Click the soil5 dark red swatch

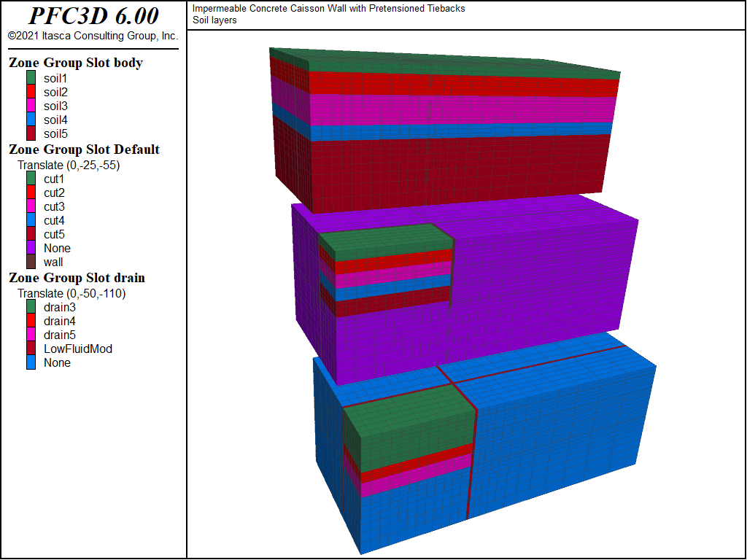click(31, 133)
